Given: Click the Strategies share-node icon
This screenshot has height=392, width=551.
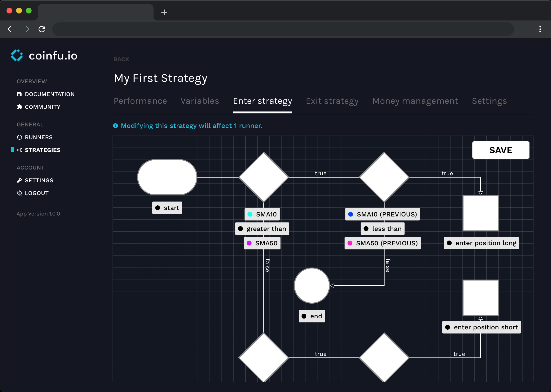Looking at the screenshot, I should coord(19,150).
